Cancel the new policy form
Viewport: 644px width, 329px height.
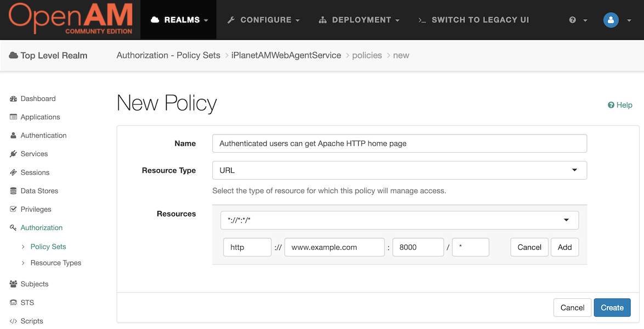click(572, 308)
